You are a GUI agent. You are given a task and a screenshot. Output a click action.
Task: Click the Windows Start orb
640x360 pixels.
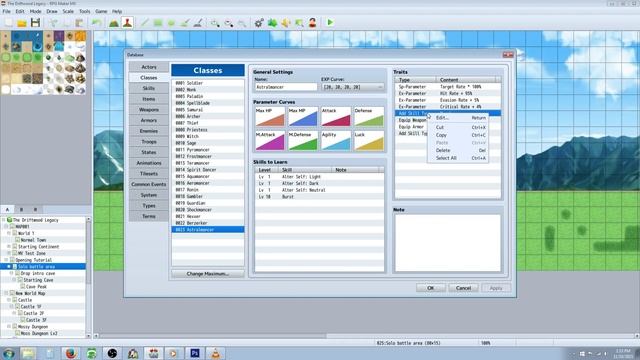point(8,353)
